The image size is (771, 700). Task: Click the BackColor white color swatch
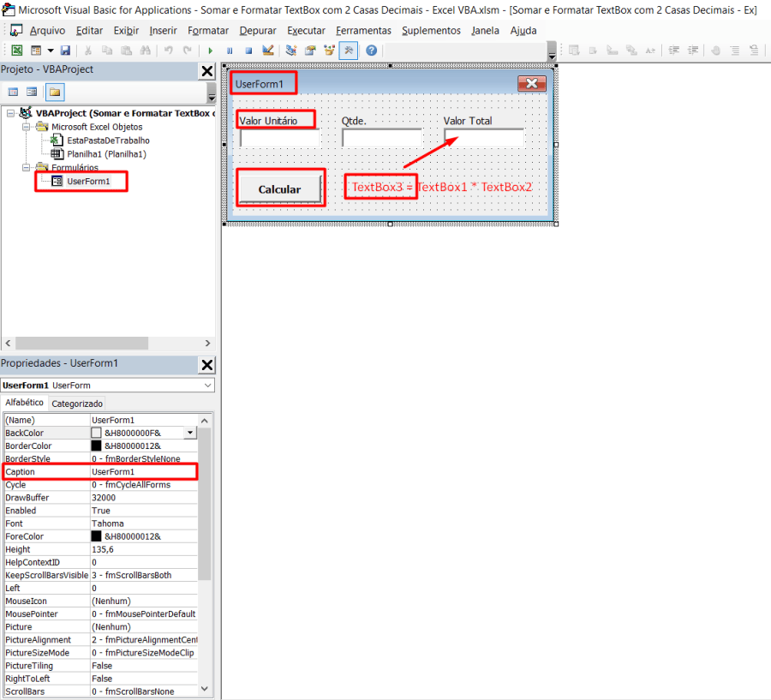(x=96, y=433)
